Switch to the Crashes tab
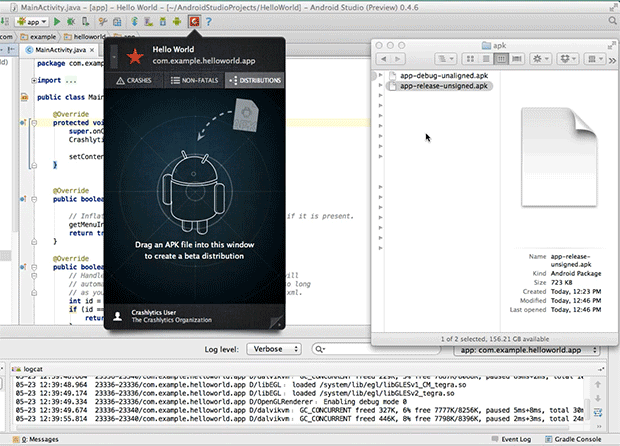The image size is (620, 446). [134, 78]
